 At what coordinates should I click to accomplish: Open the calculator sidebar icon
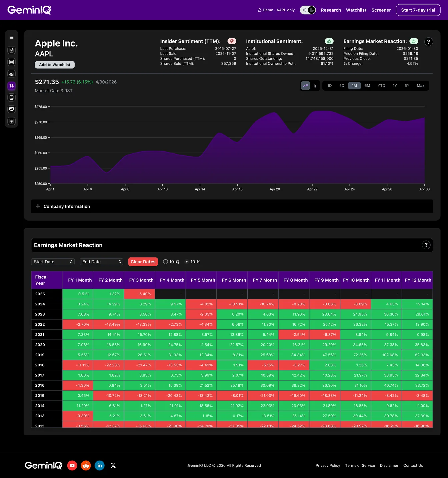[x=11, y=98]
